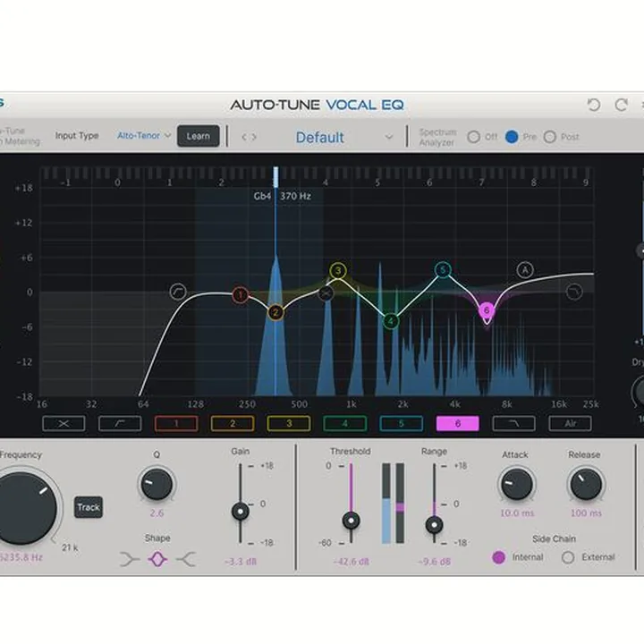The height and width of the screenshot is (644, 644).
Task: Select EQ band node 3 on graph
Action: pos(338,271)
